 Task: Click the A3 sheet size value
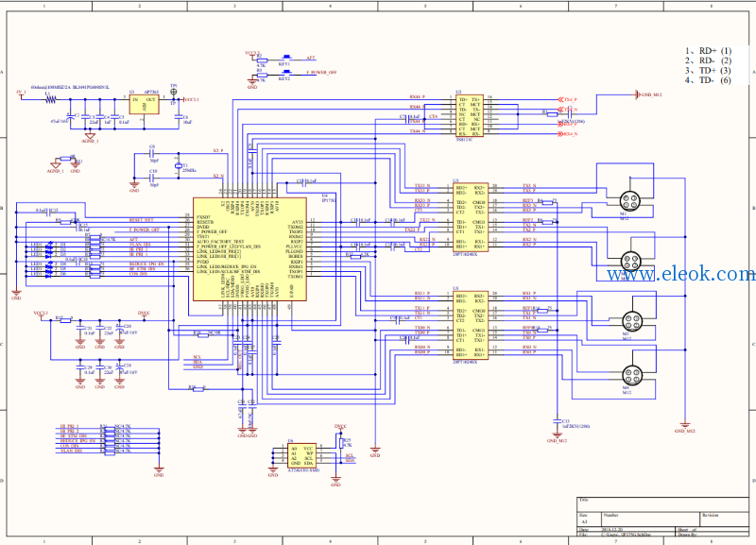(584, 522)
